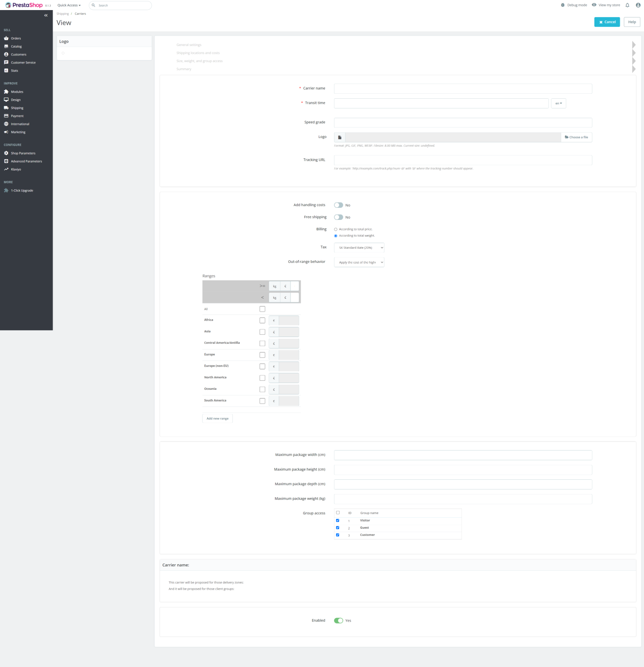Screen dimensions: 644x667
Task: Click the Maximum package width field
Action: tap(463, 455)
